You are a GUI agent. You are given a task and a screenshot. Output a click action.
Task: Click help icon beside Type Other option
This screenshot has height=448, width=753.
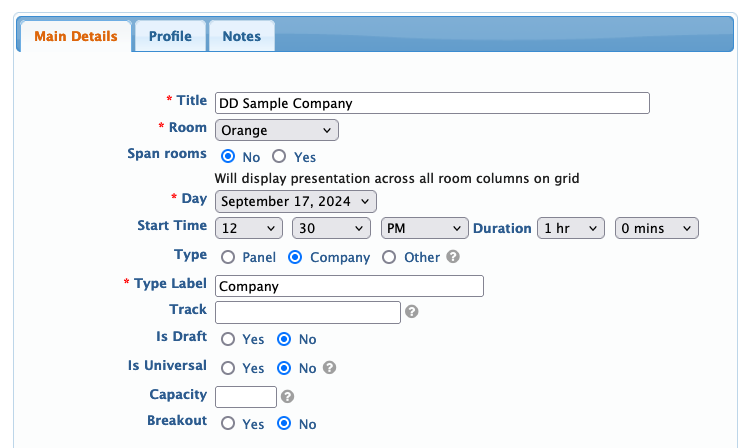pyautogui.click(x=452, y=257)
